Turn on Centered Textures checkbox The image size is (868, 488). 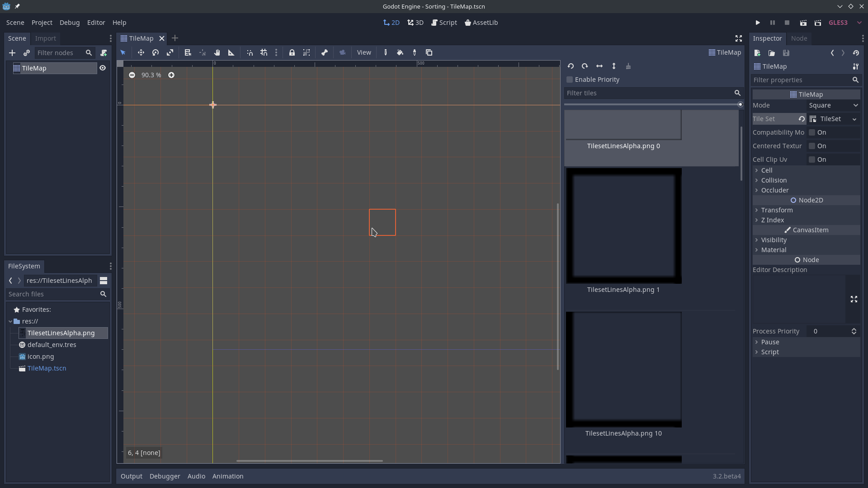pos(812,146)
